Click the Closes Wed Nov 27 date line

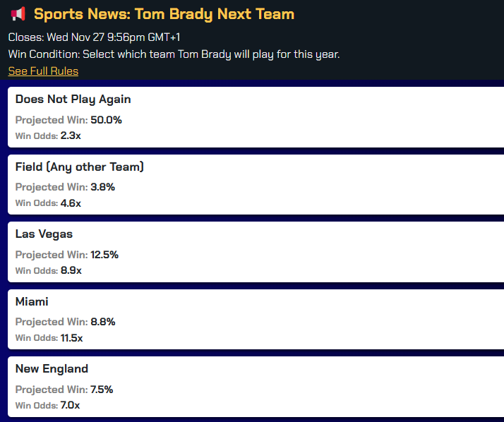pos(94,37)
